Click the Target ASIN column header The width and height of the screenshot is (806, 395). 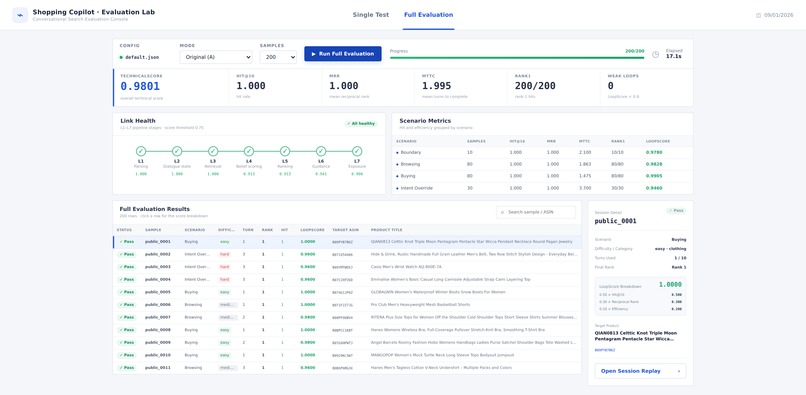pos(345,230)
